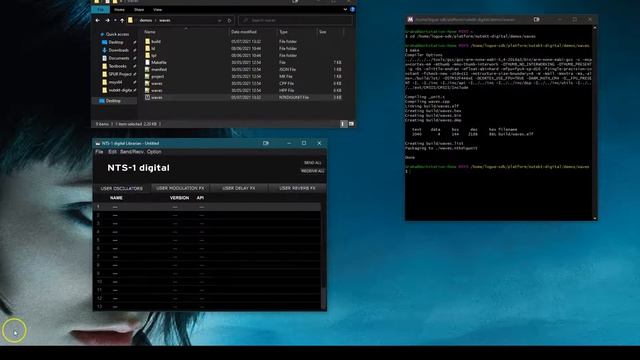
Task: Click camera icon in Librarian title bar
Action: [x=266, y=143]
